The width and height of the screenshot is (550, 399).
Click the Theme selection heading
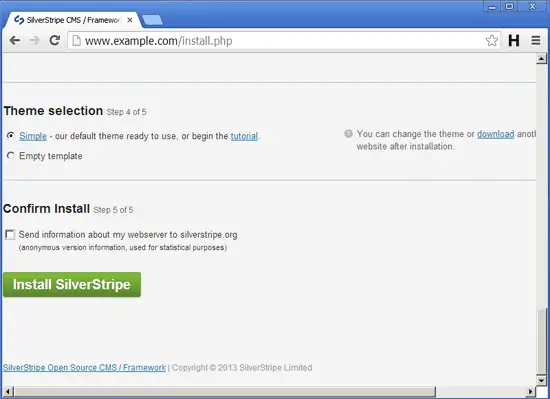tap(53, 111)
